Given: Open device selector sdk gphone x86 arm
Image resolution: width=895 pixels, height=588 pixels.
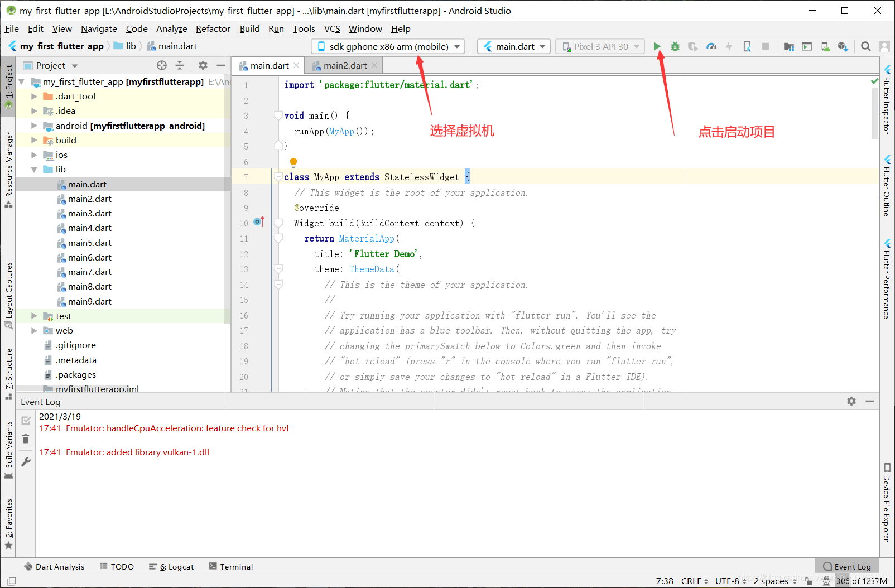Looking at the screenshot, I should 388,46.
